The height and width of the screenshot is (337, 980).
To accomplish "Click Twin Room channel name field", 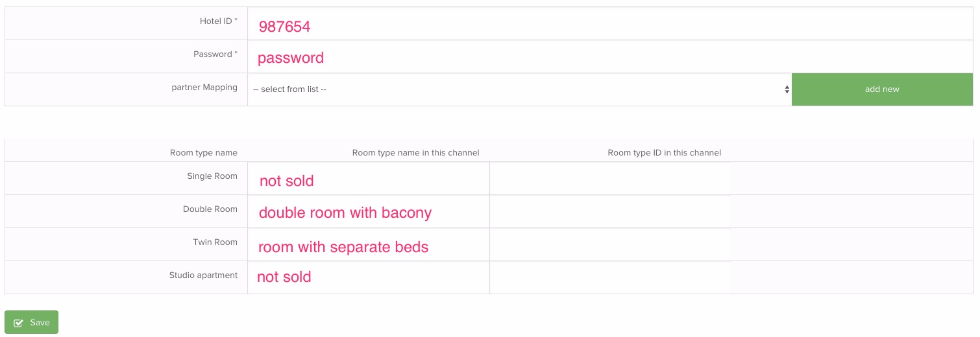I will (369, 245).
